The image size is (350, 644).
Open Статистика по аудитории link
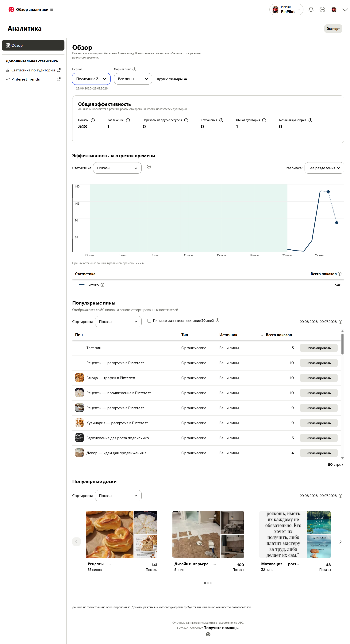(x=33, y=70)
